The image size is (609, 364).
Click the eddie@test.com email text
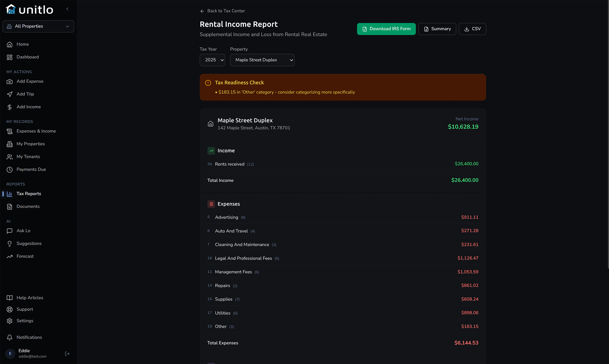(32, 356)
